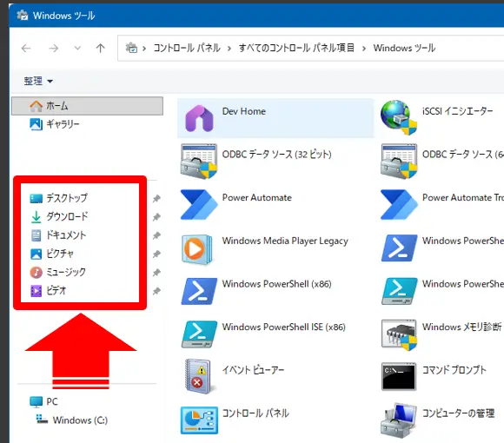Open ダウンロード quick access folder
504x443 pixels.
59,216
